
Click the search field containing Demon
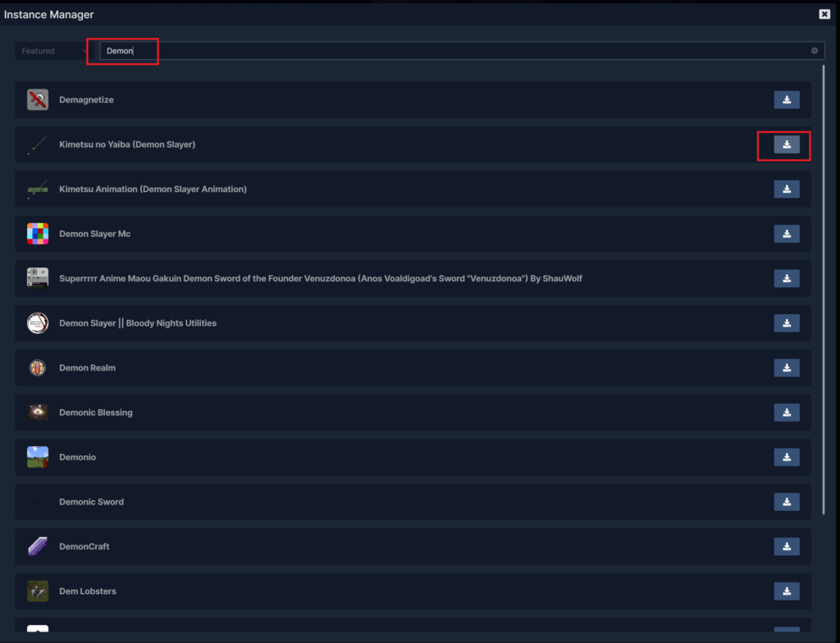451,51
